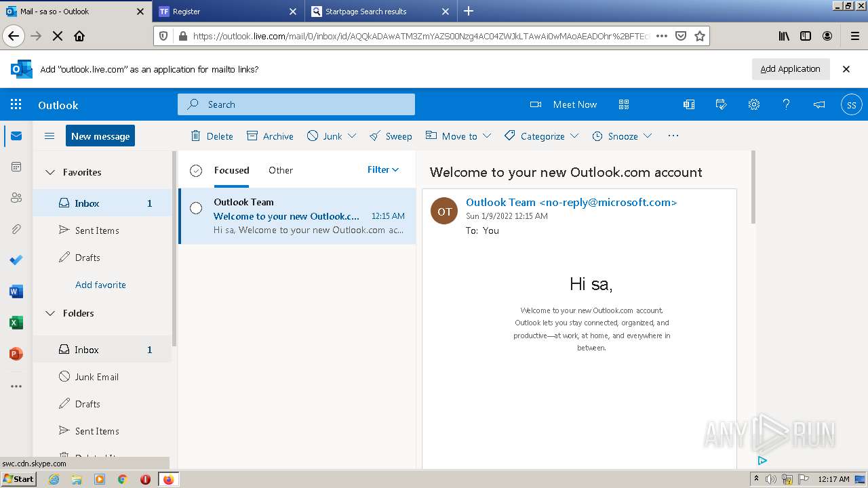The width and height of the screenshot is (868, 488).
Task: Open Sent Items under Favorites
Action: click(103, 230)
